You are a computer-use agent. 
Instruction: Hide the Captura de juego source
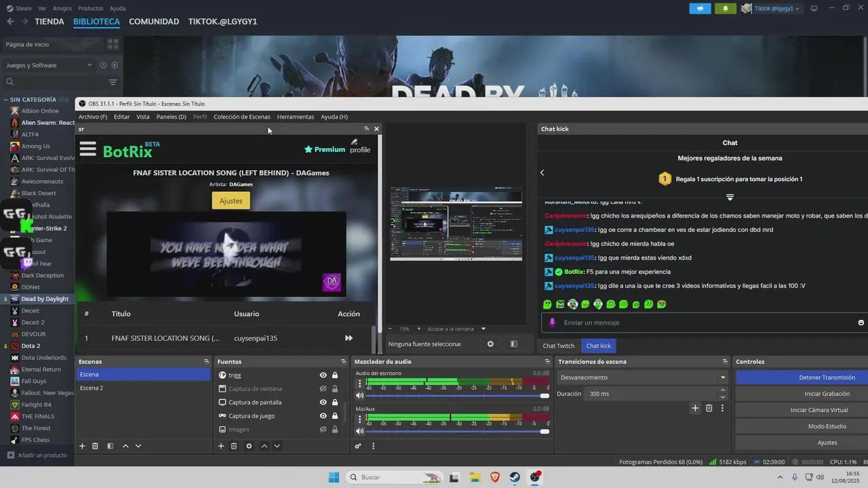(323, 415)
